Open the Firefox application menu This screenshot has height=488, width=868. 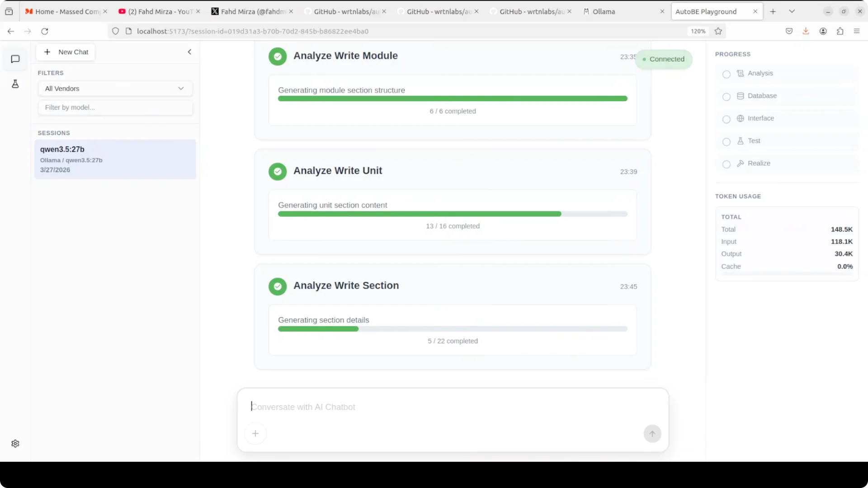click(x=857, y=31)
